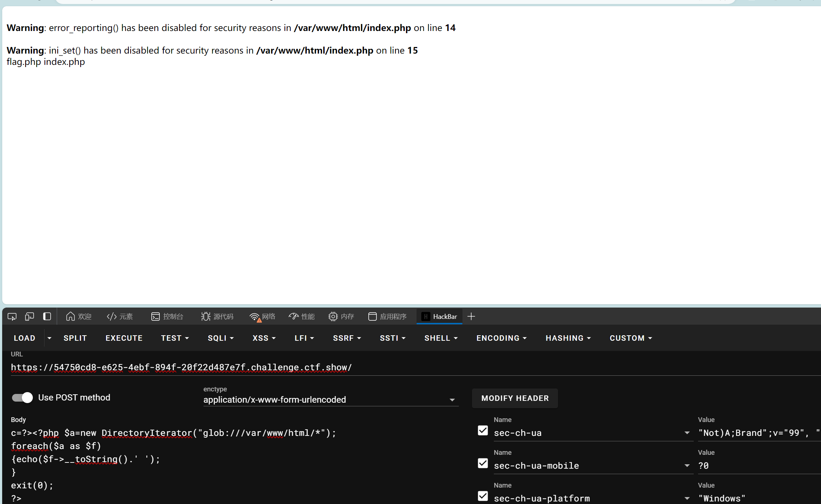Open the Elements (元素) panel

(120, 316)
